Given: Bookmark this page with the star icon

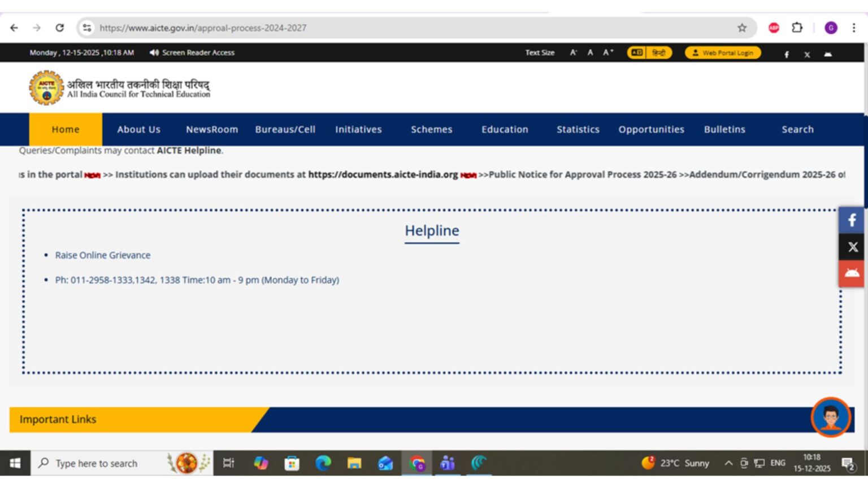Looking at the screenshot, I should 742,28.
